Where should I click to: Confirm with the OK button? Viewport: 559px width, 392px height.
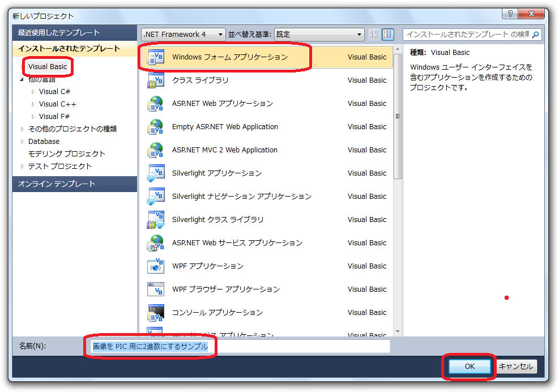tap(470, 367)
